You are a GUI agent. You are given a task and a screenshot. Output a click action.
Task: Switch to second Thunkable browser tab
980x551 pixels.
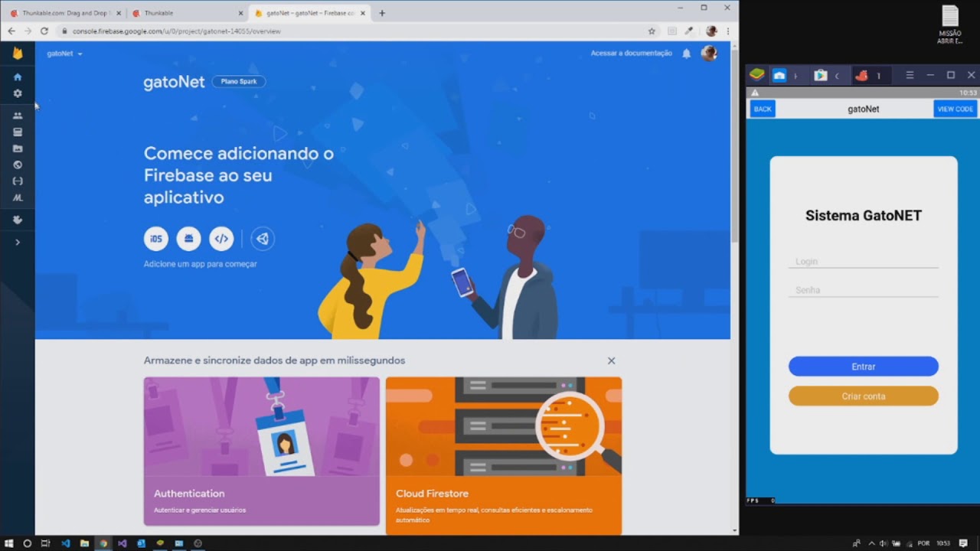pyautogui.click(x=188, y=13)
